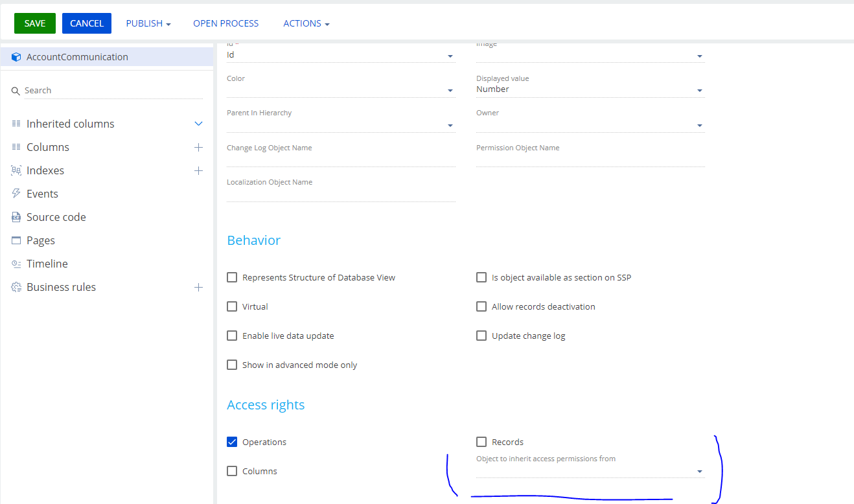Click the AccountCommunication object icon
Screen dimensions: 854x504
click(16, 56)
